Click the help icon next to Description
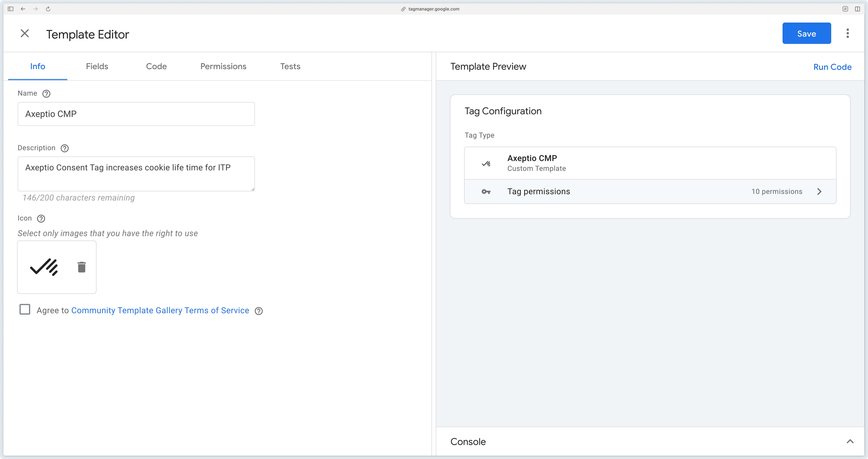The height and width of the screenshot is (459, 868). 64,148
